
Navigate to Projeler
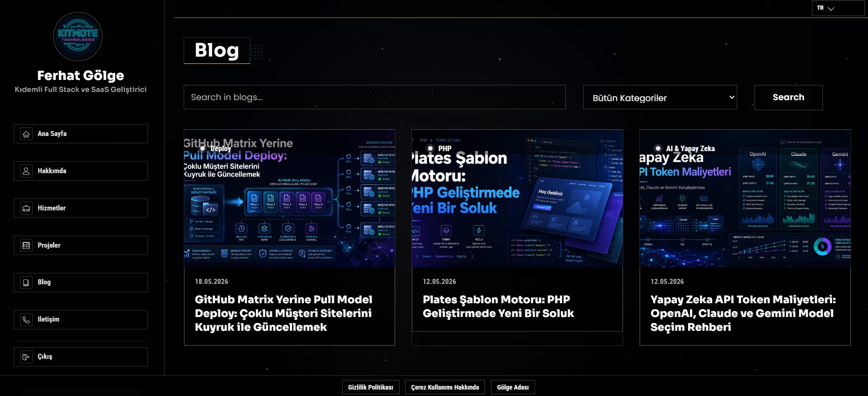pos(81,245)
